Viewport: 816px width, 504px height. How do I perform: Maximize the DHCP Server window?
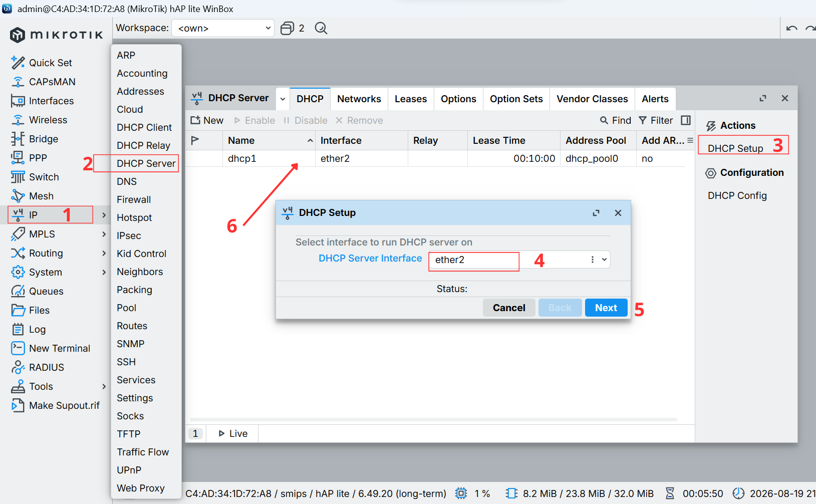click(x=763, y=98)
